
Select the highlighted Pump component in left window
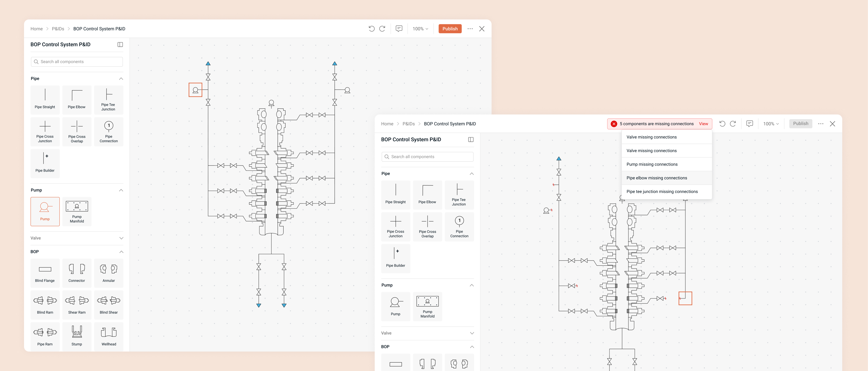click(45, 211)
